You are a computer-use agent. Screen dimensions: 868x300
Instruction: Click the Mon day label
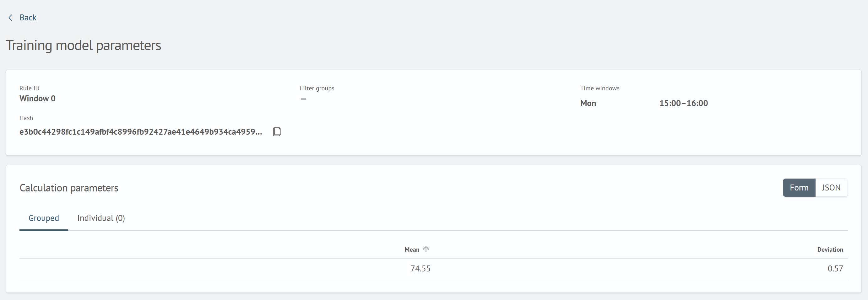(x=588, y=103)
